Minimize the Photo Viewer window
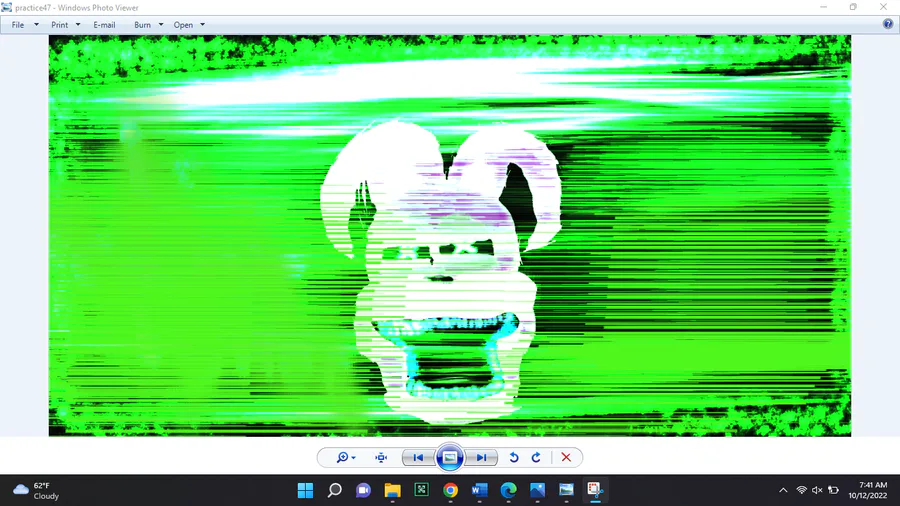Image resolution: width=900 pixels, height=506 pixels. tap(824, 7)
